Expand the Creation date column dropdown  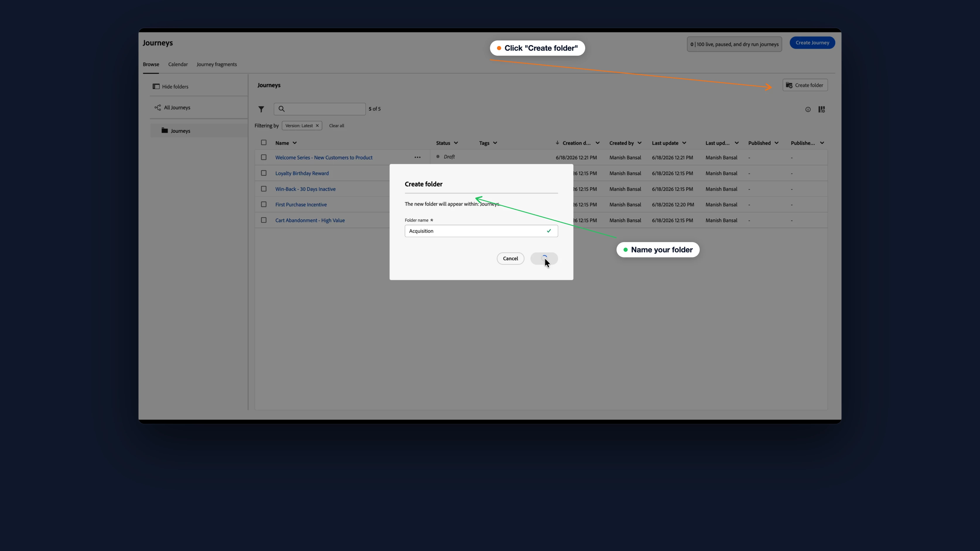(597, 143)
